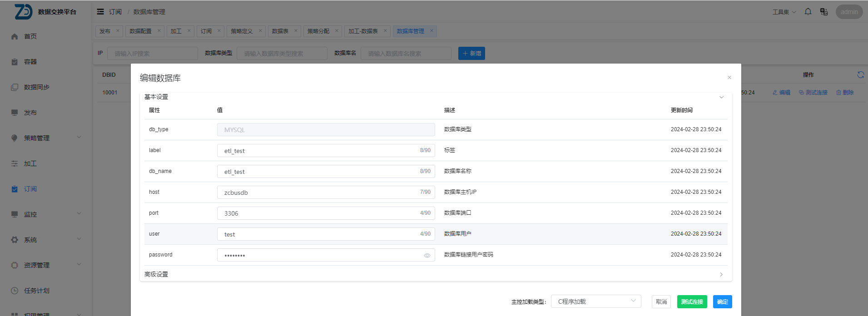This screenshot has height=316, width=868.
Task: Open 容器 container in the sidebar
Action: point(30,62)
